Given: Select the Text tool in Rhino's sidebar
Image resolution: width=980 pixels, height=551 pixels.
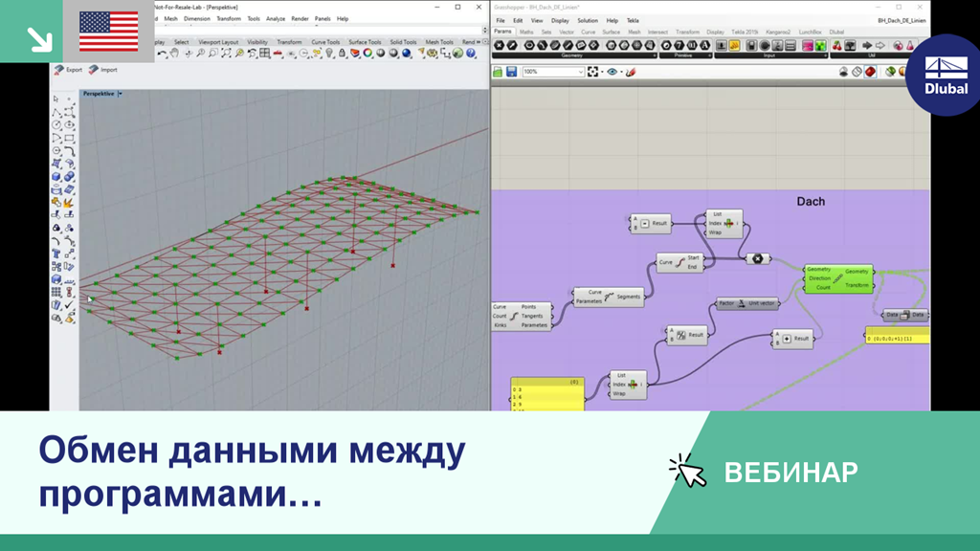Looking at the screenshot, I should click(x=56, y=253).
